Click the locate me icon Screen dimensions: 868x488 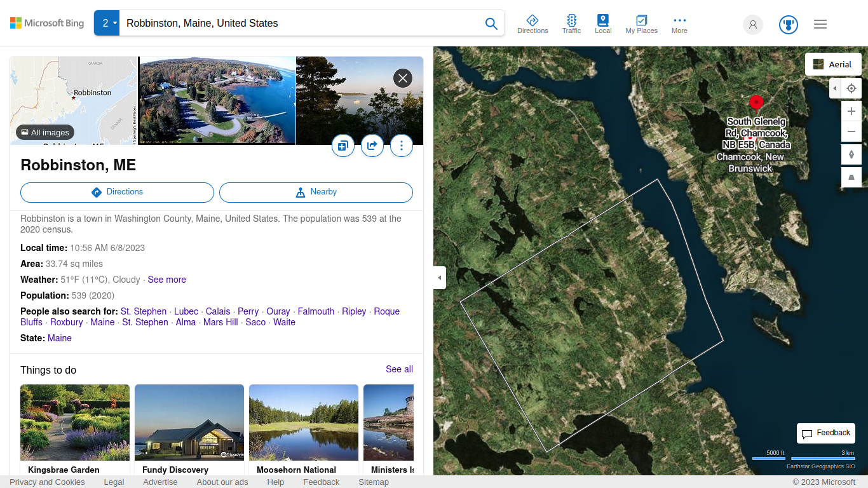851,88
